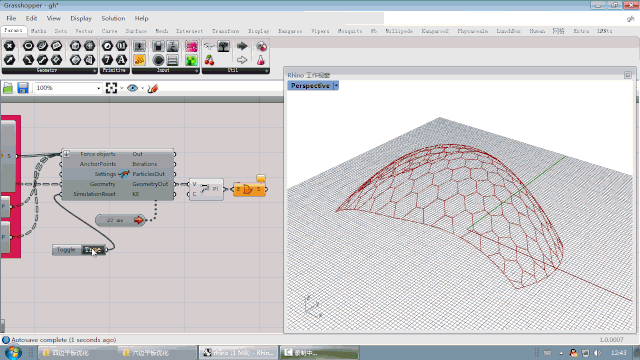Open the Rhino taskbar window button

pyautogui.click(x=239, y=353)
